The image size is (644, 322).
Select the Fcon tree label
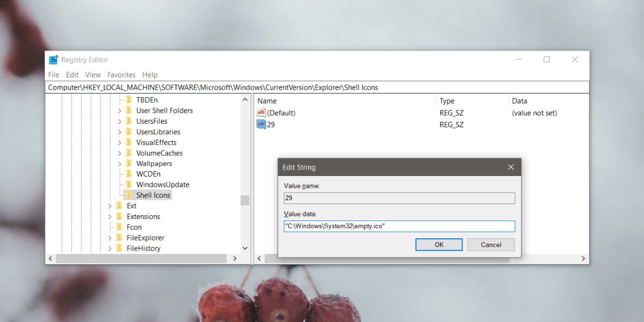point(134,227)
